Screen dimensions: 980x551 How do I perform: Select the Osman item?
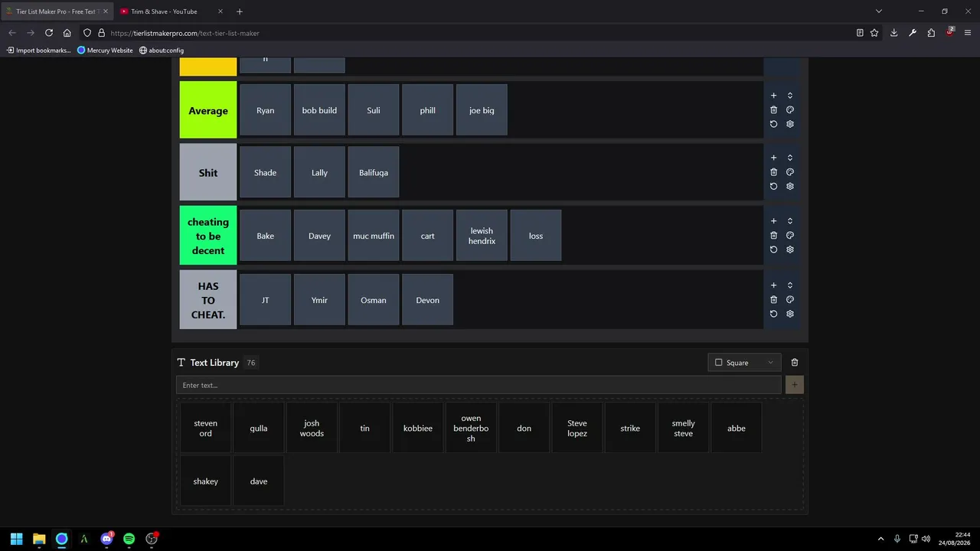[x=374, y=300]
